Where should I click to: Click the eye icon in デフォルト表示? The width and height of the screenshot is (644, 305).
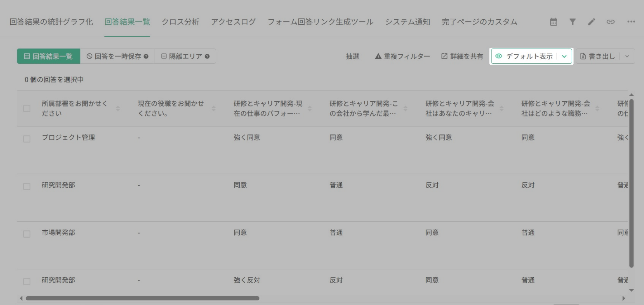(499, 56)
